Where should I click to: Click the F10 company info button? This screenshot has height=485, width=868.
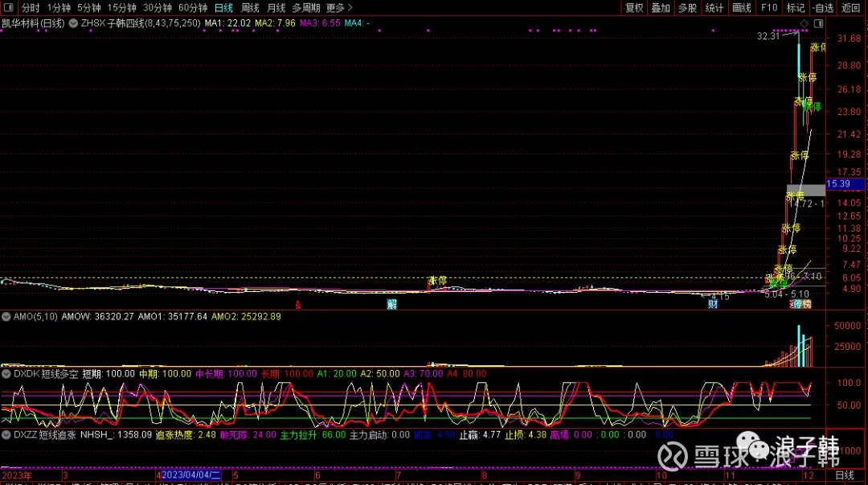pyautogui.click(x=768, y=7)
